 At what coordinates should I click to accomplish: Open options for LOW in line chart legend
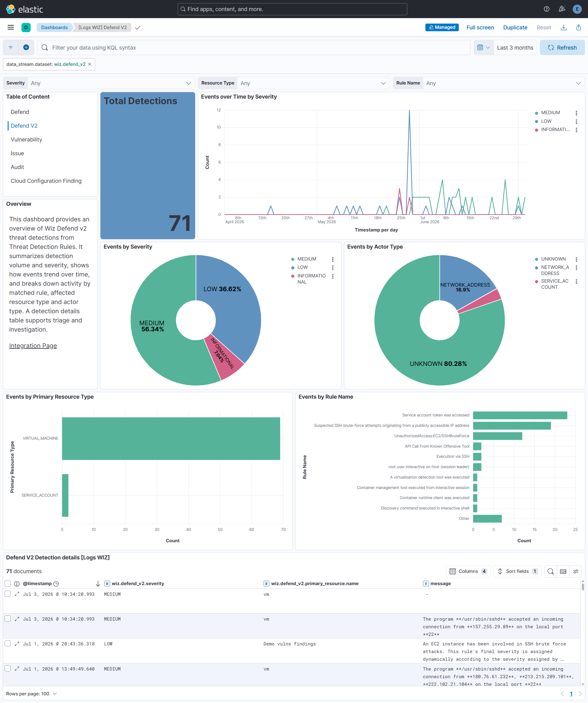click(576, 121)
